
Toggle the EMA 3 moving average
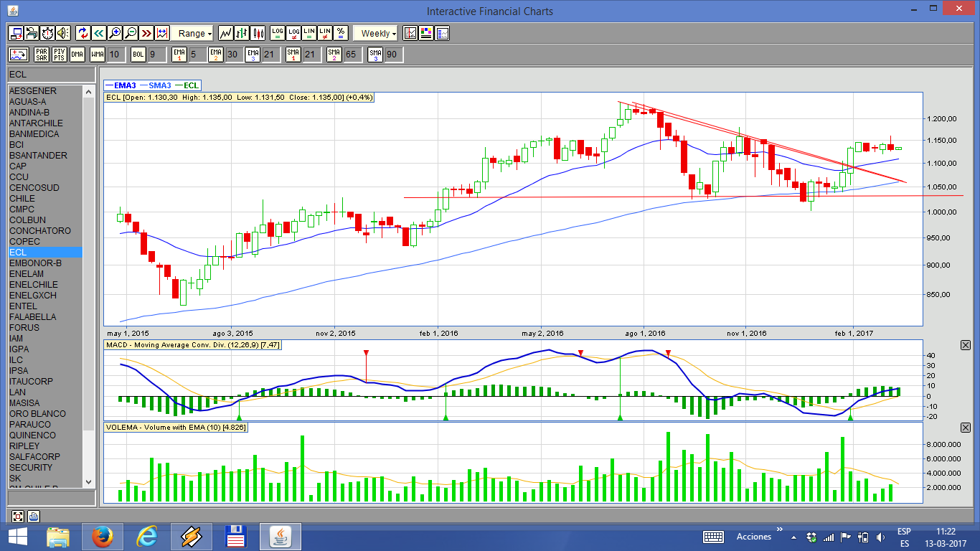253,55
